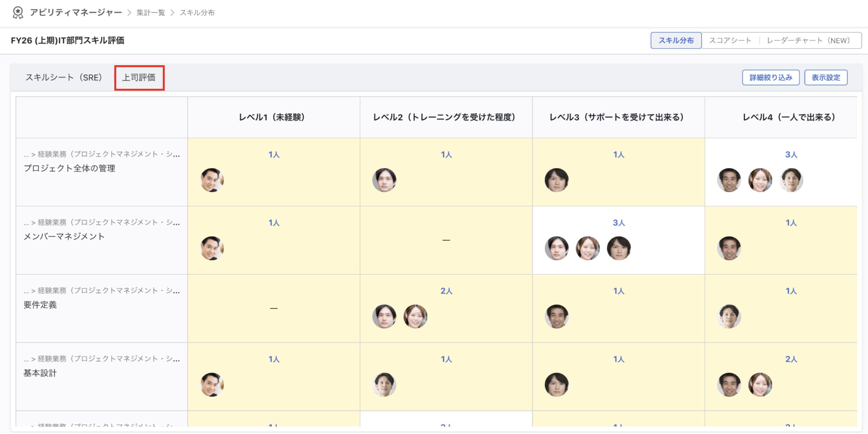Click avatar in 要件定義 Level 4 cell

point(729,316)
